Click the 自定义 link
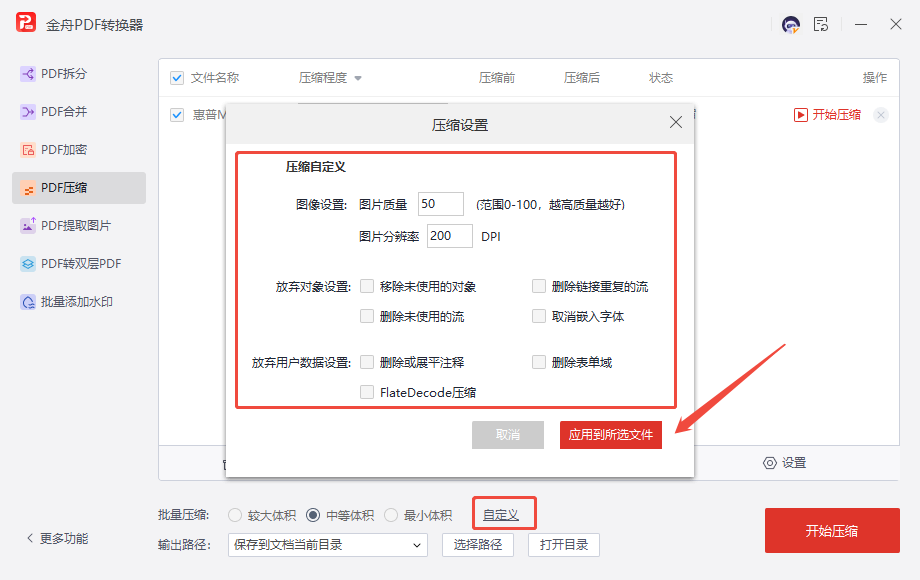Screen dimensions: 920x580 click(500, 515)
